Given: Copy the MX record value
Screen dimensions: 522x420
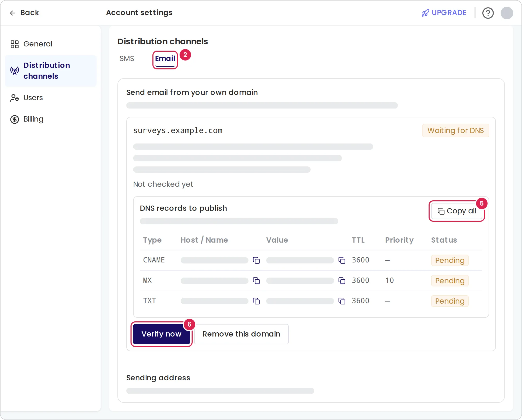Looking at the screenshot, I should (x=342, y=280).
